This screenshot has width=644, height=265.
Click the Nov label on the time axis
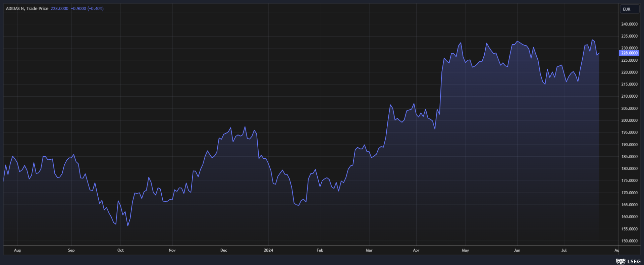click(172, 250)
